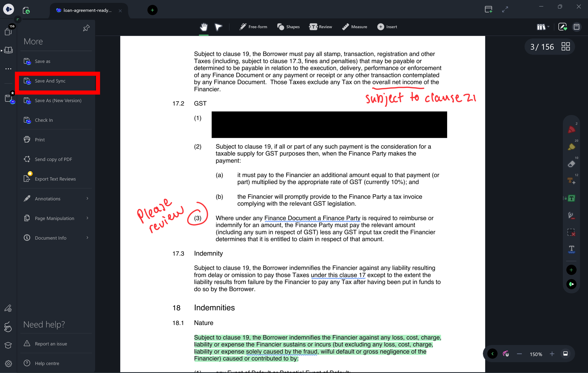Select the green locked text markup tool

[572, 198]
